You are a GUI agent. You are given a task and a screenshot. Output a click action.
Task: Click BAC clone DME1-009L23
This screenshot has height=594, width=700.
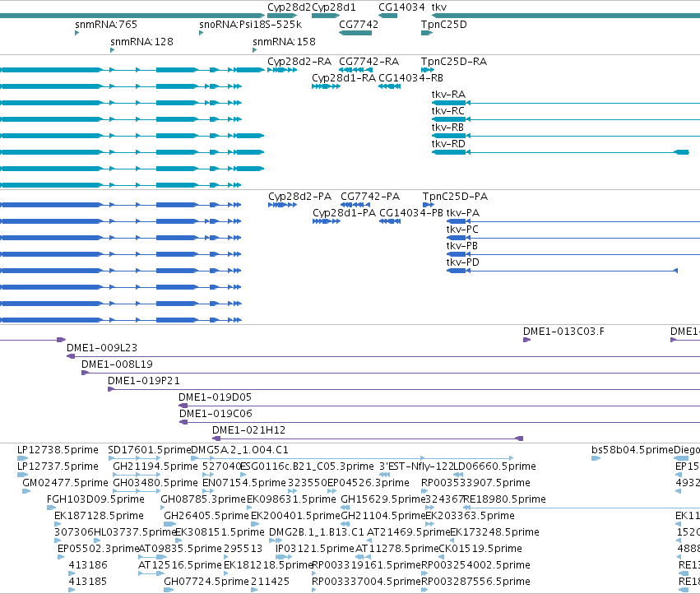coord(383,356)
